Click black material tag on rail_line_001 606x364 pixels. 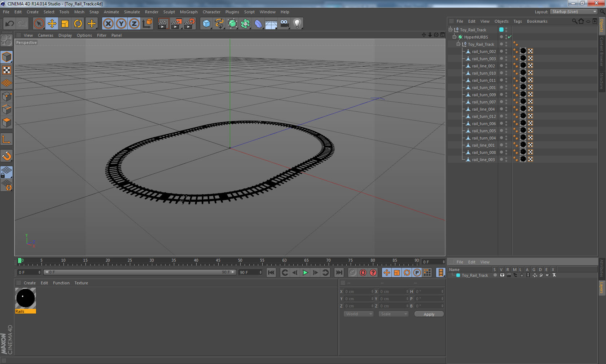(523, 145)
